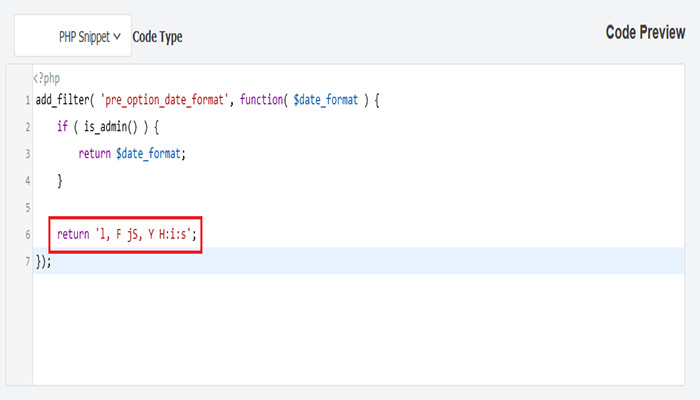Click the Code Preview heading

click(645, 32)
